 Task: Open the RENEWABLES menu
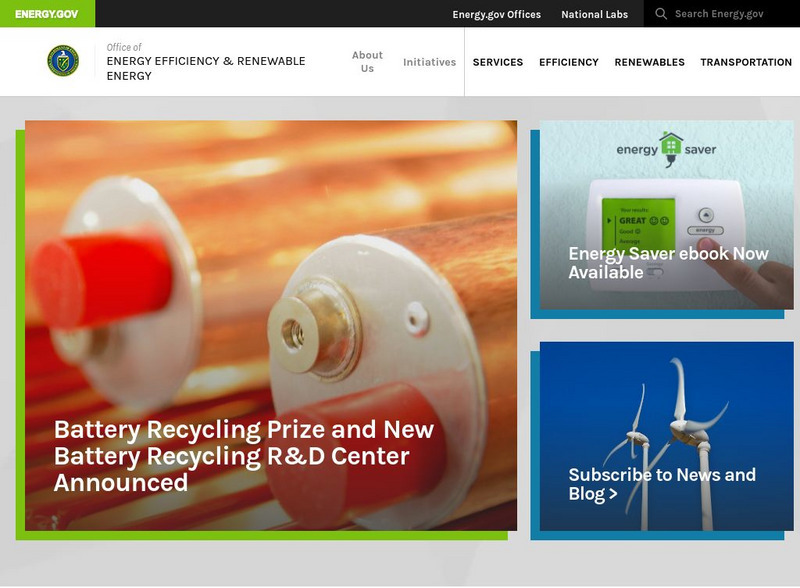point(649,62)
